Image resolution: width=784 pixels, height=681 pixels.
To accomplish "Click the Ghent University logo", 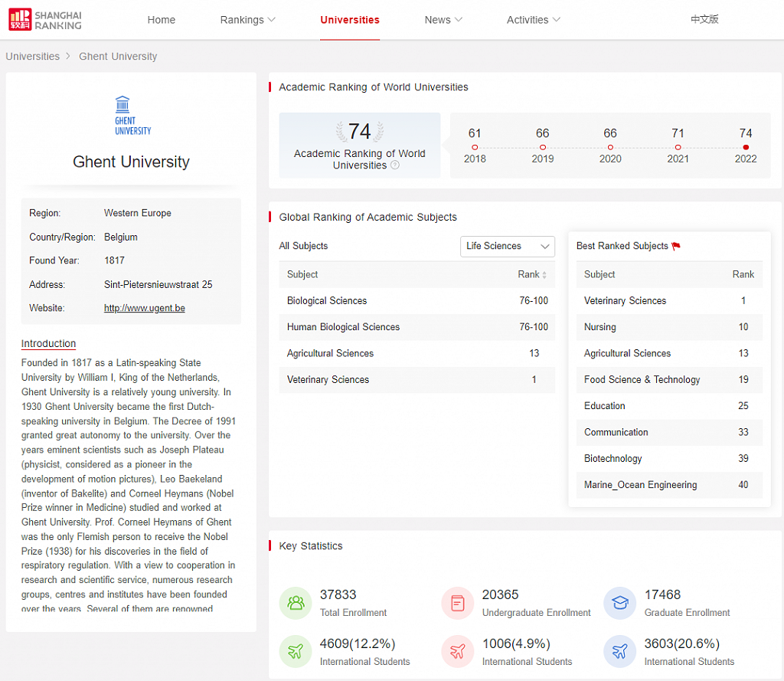I will (132, 116).
